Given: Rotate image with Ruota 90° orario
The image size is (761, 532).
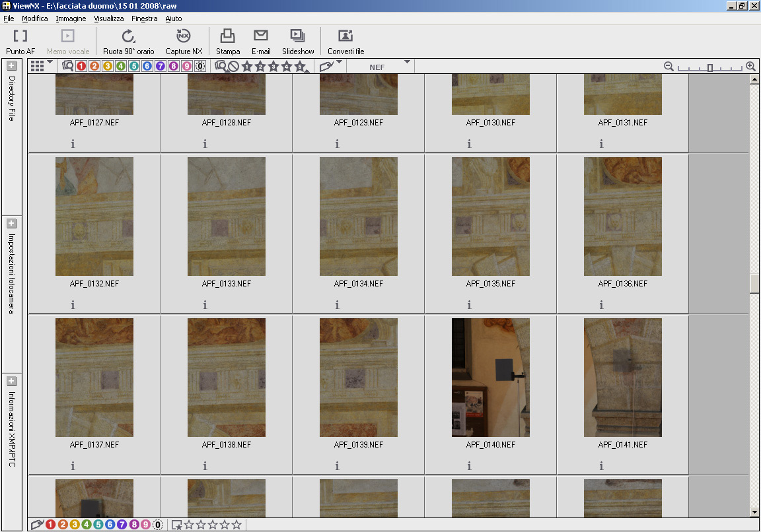Looking at the screenshot, I should [x=128, y=36].
